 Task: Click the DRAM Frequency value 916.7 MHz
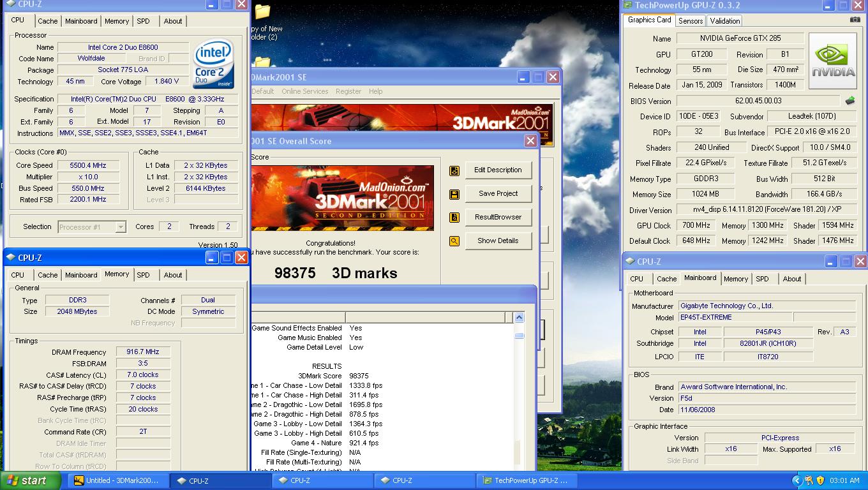[143, 352]
